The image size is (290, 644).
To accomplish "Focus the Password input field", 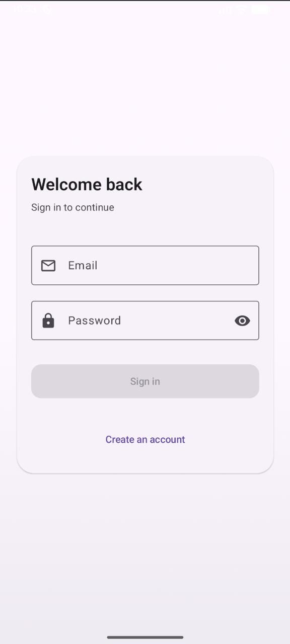I will pyautogui.click(x=145, y=320).
